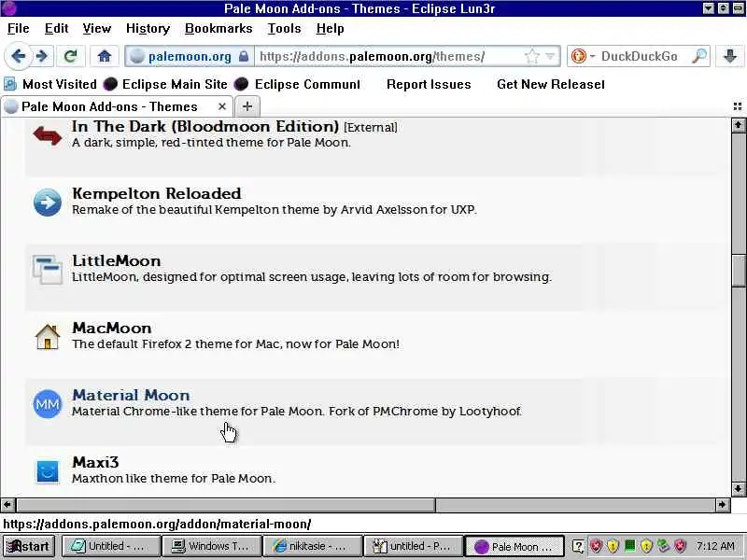747x560 pixels.
Task: Click the 7:12 AM system clock
Action: pyautogui.click(x=715, y=546)
